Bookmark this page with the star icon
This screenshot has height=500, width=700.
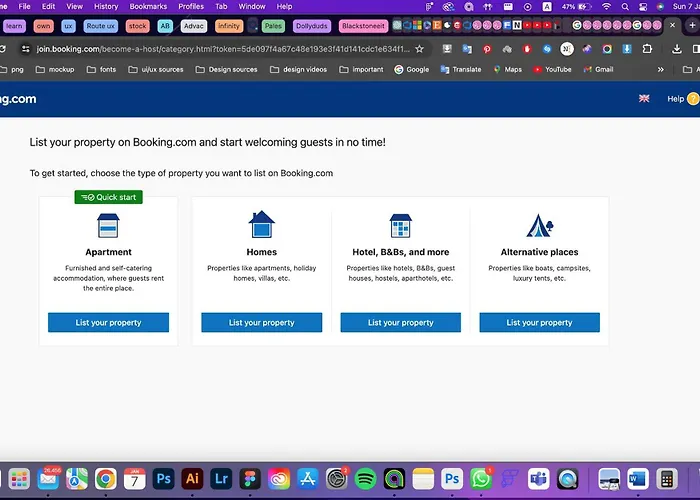[x=419, y=49]
